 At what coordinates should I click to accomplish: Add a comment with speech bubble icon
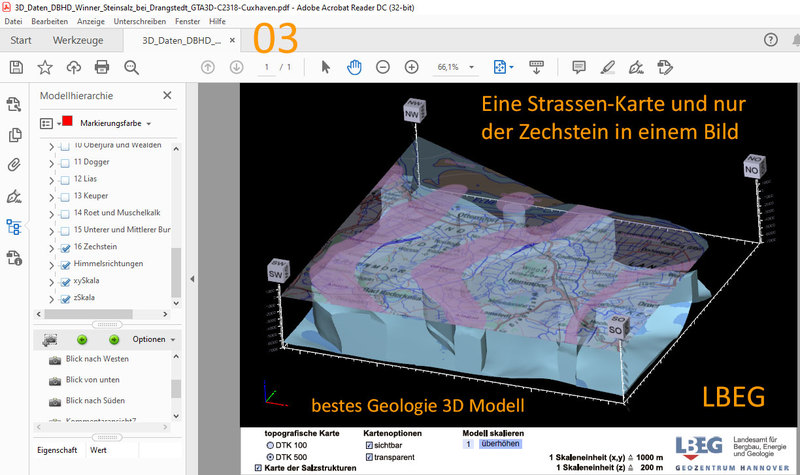coord(578,67)
